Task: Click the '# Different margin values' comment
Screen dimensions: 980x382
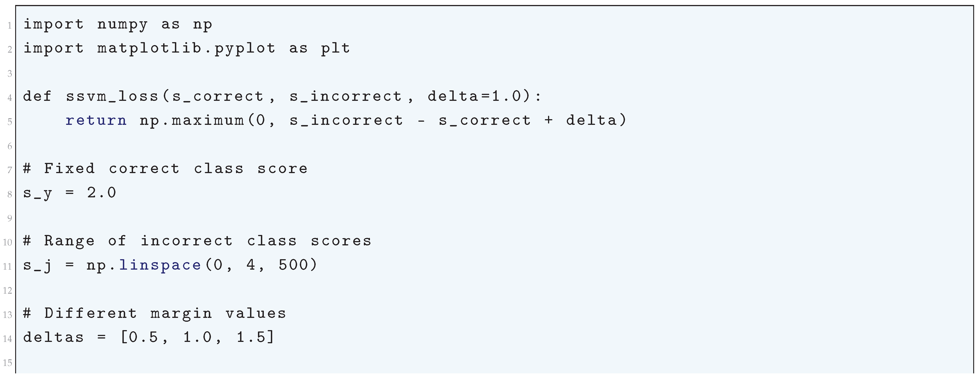Action: 155,313
